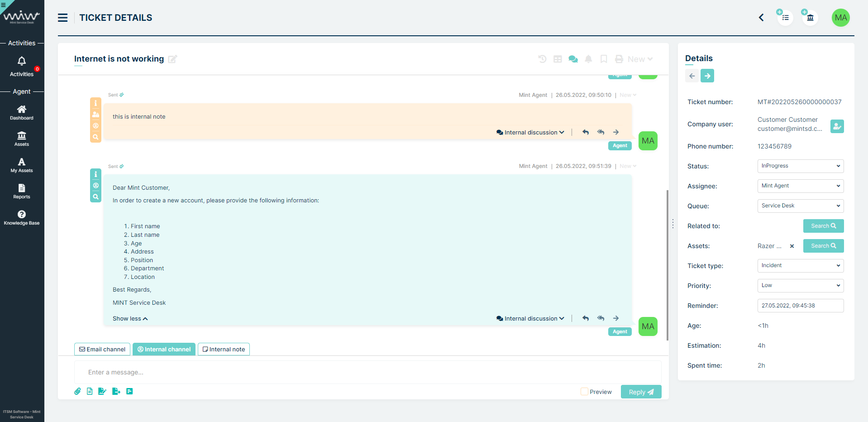This screenshot has width=868, height=422.
Task: Switch to the Email channel tab
Action: tap(102, 349)
